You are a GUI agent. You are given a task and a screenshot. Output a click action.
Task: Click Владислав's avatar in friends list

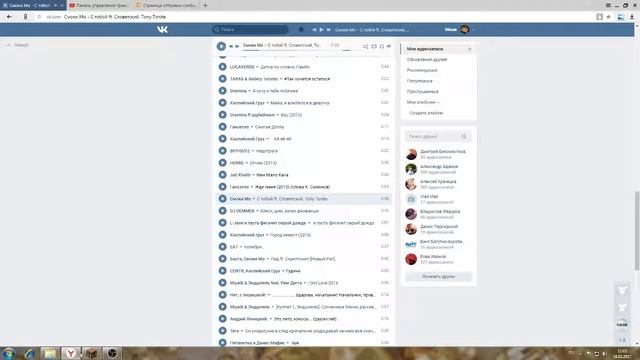(x=411, y=214)
